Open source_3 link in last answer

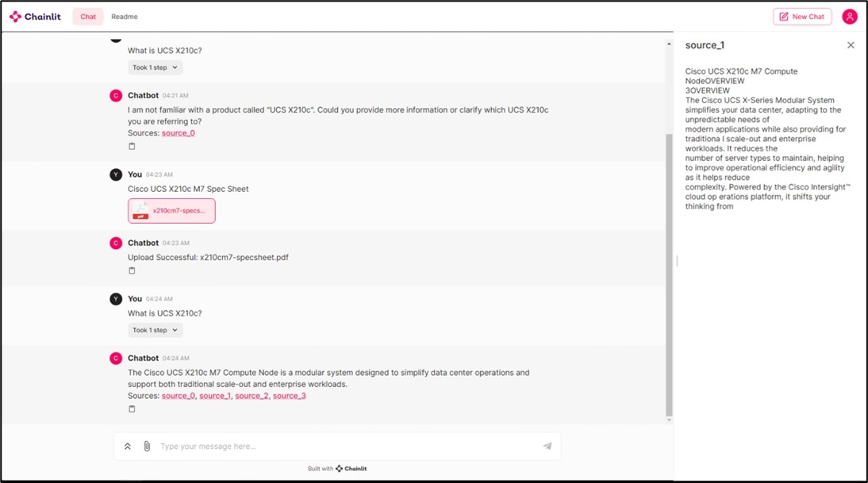289,396
